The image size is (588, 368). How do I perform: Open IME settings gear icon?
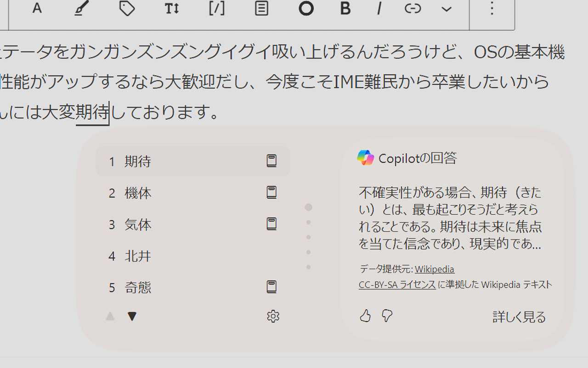coord(273,316)
